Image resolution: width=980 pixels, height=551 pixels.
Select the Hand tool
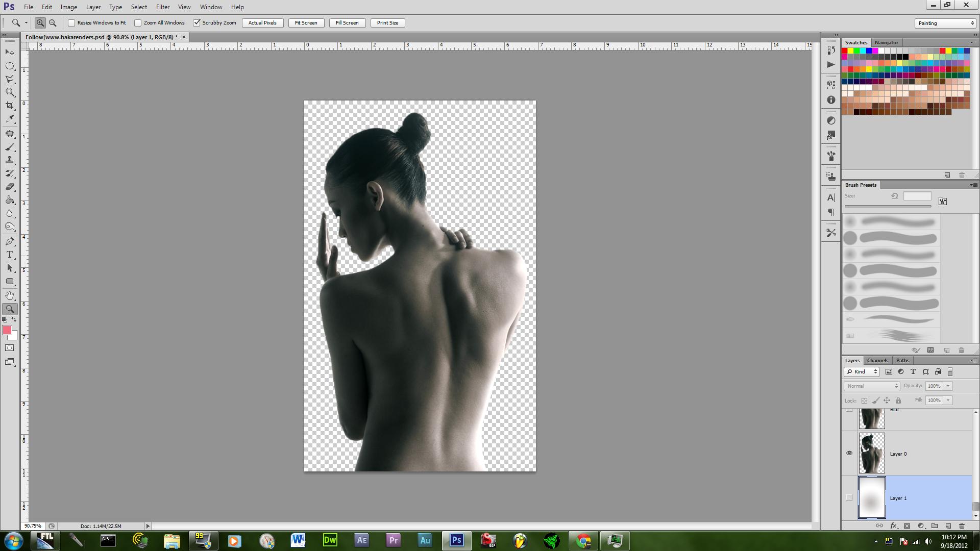pyautogui.click(x=10, y=296)
